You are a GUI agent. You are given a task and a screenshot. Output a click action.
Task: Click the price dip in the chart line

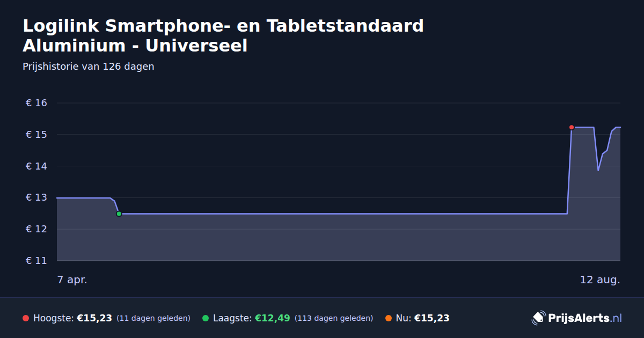pyautogui.click(x=598, y=170)
